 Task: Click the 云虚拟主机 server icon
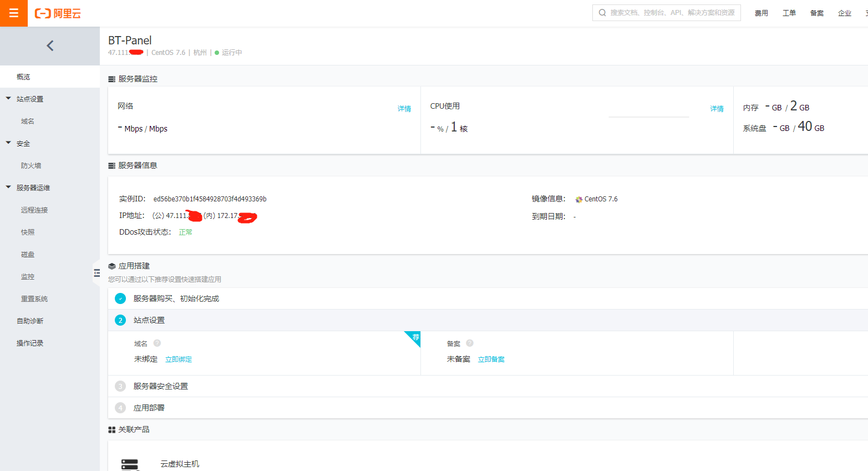click(130, 464)
